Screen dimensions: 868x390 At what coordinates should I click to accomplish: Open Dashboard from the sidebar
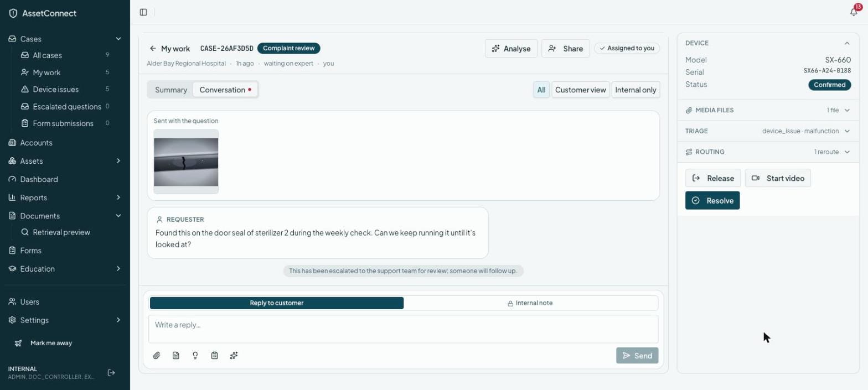[x=39, y=179]
